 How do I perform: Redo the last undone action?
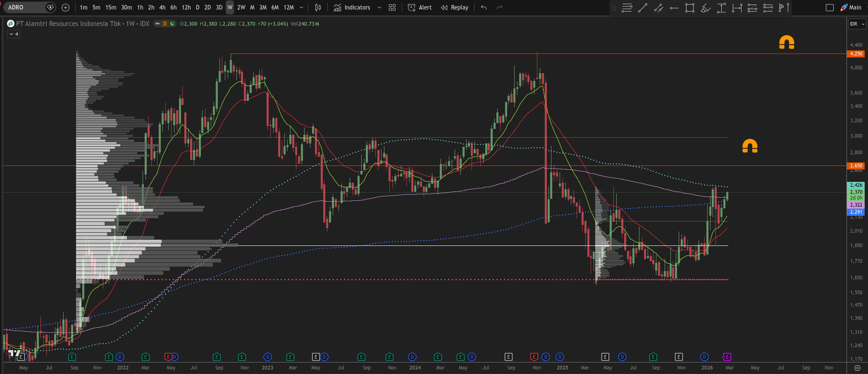[x=499, y=7]
